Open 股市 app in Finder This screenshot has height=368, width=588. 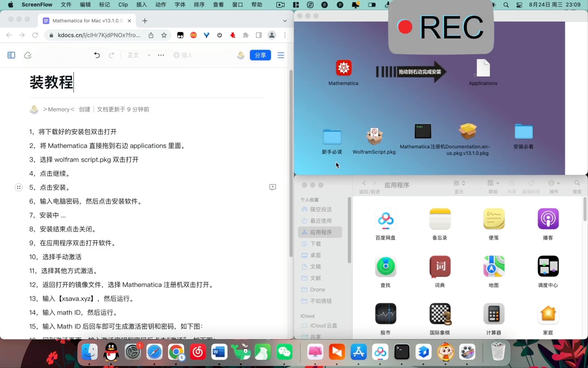[386, 314]
